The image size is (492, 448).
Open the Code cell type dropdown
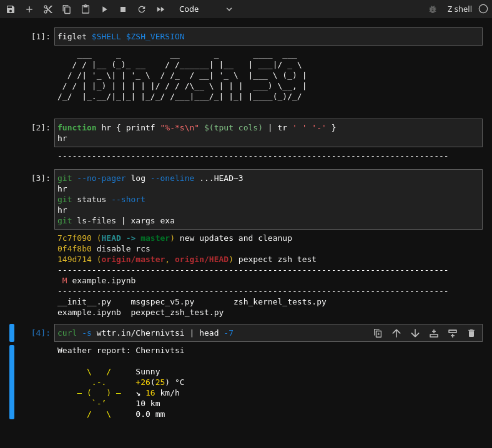point(205,9)
